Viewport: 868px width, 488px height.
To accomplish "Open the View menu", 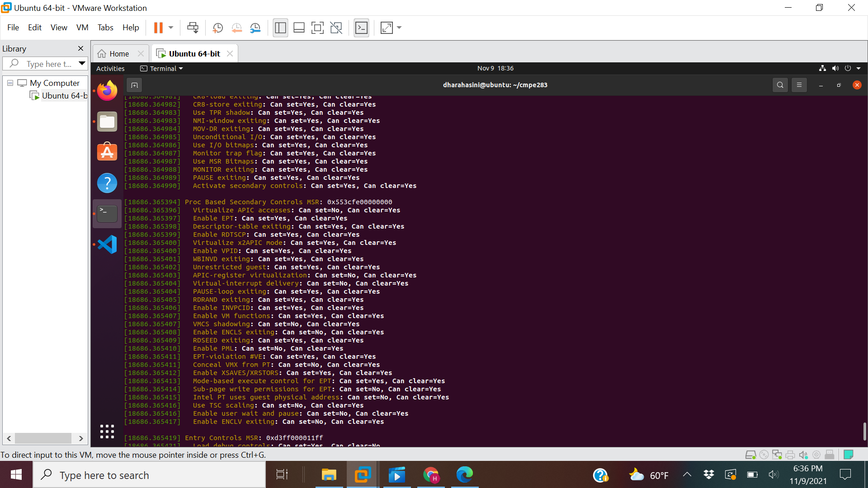I will point(59,28).
